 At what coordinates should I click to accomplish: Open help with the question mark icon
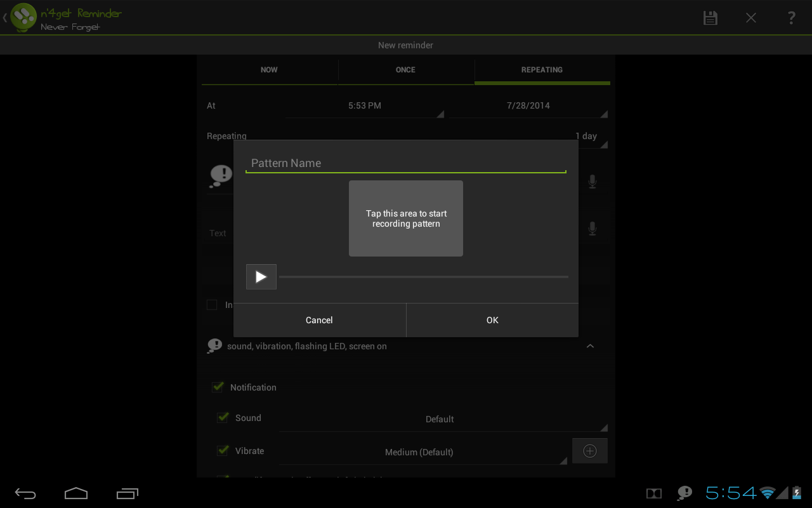791,18
